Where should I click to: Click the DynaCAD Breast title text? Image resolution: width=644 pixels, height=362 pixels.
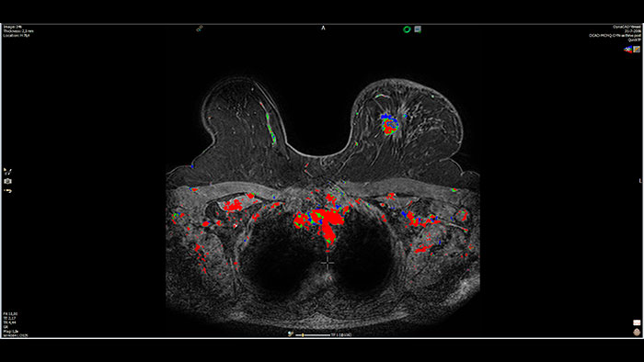627,27
